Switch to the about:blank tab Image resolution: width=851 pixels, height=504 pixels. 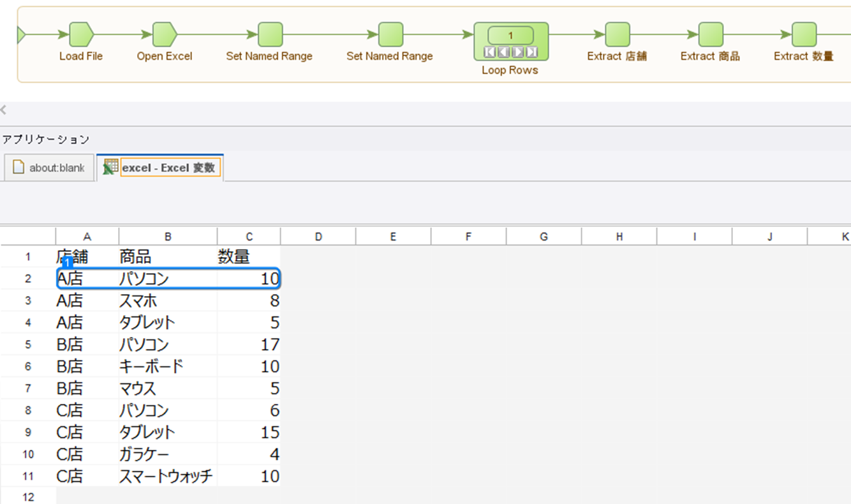click(49, 168)
